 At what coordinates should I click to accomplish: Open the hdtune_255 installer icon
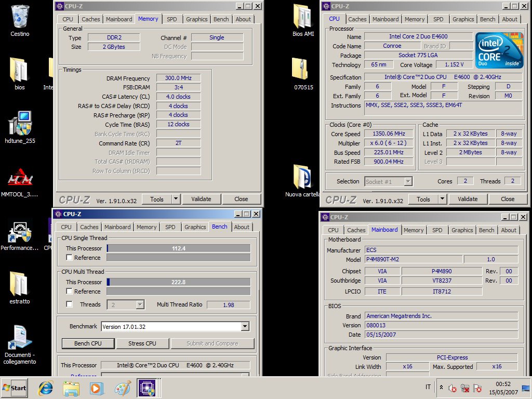pyautogui.click(x=20, y=124)
